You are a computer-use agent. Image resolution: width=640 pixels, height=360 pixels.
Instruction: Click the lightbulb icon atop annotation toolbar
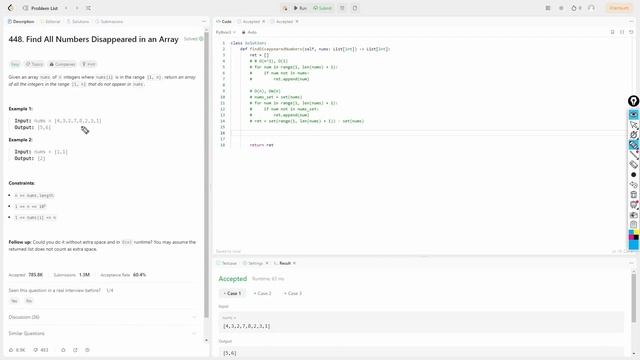pos(633,101)
